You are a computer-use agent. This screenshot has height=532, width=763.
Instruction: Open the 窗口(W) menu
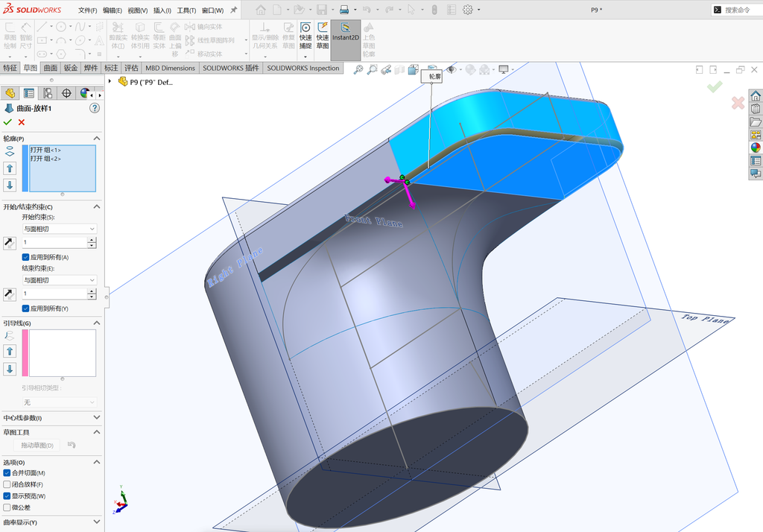(212, 10)
